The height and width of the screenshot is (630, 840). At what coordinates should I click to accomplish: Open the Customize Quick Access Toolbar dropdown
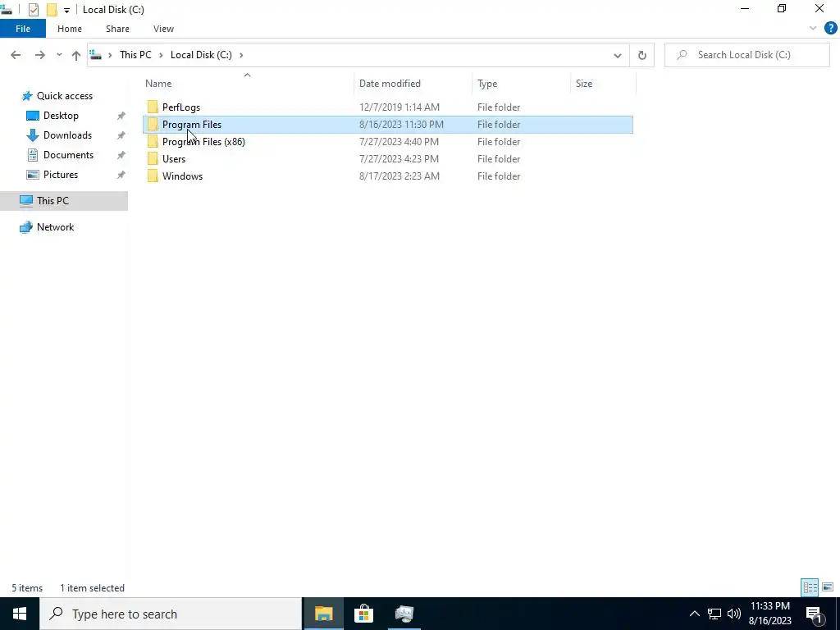(66, 10)
